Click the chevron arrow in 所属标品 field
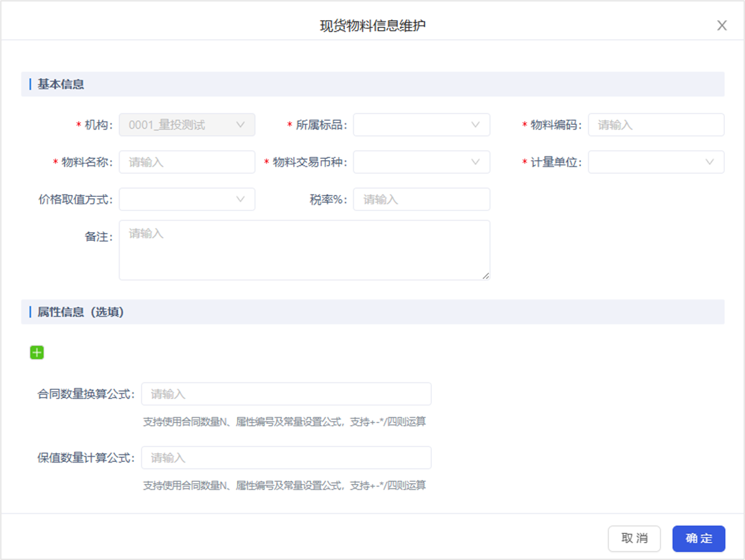Screen dimensions: 745x560 [475, 125]
